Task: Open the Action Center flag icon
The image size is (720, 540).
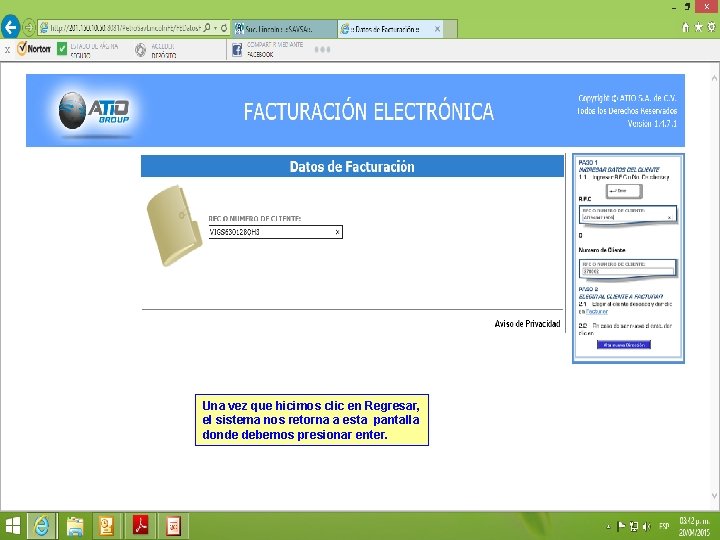Action: [x=621, y=527]
